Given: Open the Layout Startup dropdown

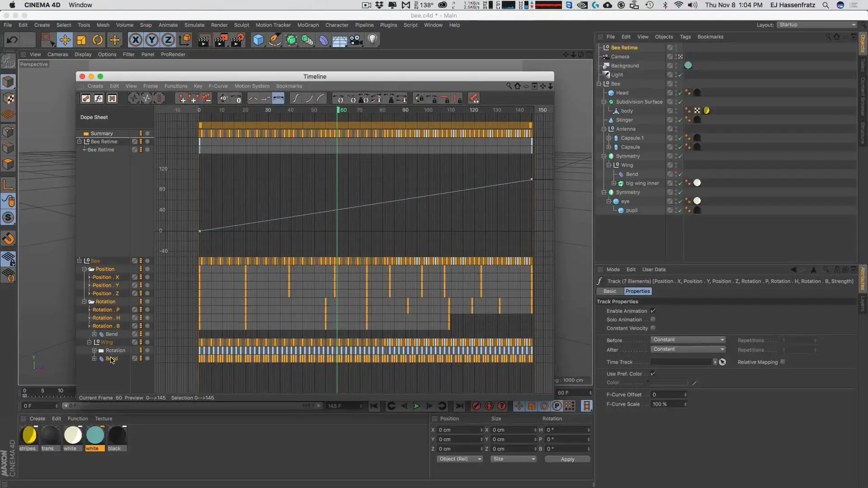Looking at the screenshot, I should tap(817, 25).
